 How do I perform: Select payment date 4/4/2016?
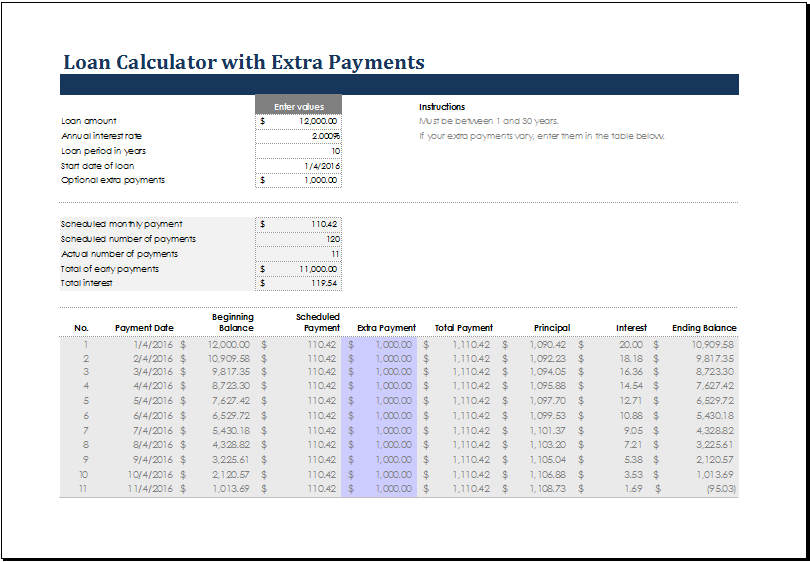pyautogui.click(x=153, y=386)
